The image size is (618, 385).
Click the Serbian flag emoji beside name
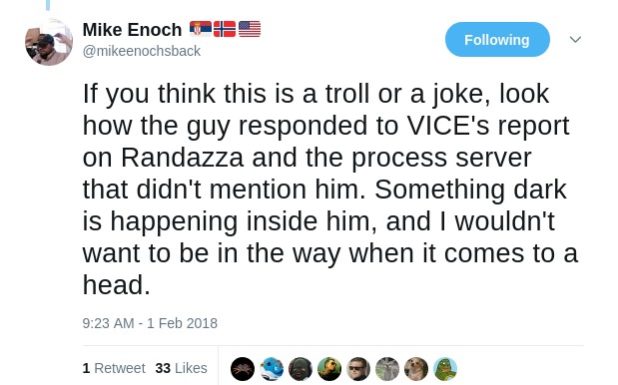200,28
